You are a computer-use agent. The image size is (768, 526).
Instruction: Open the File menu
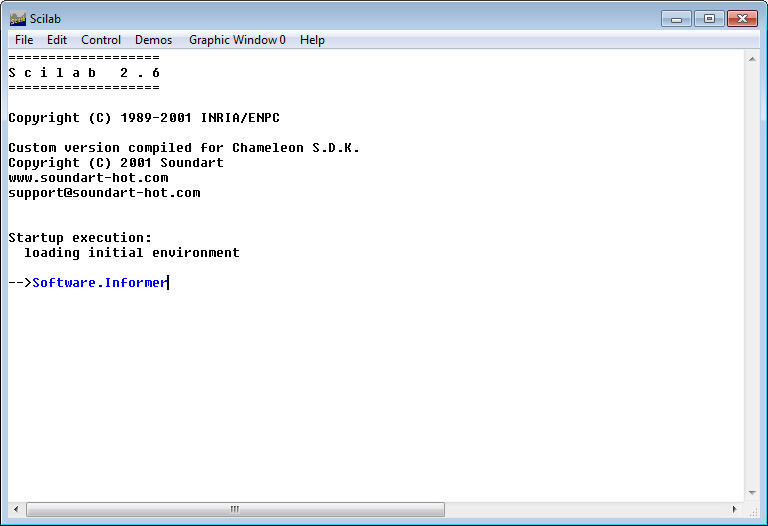24,40
